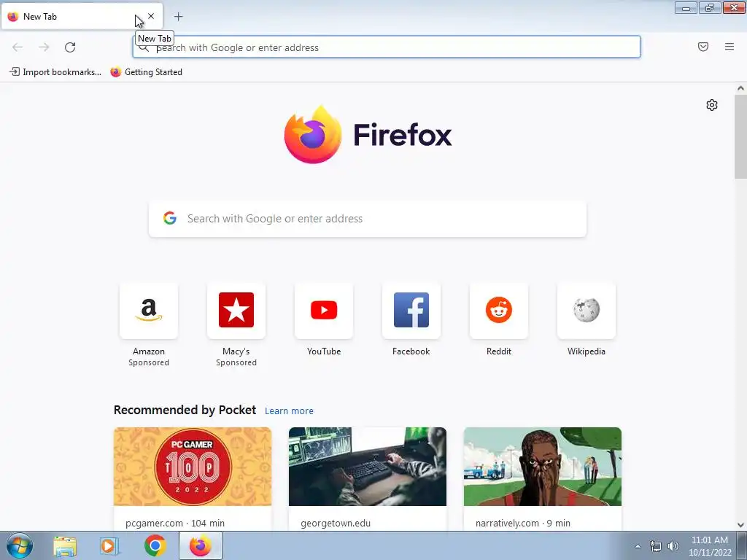This screenshot has width=747, height=560.
Task: Open the Firefox application menu
Action: point(729,47)
